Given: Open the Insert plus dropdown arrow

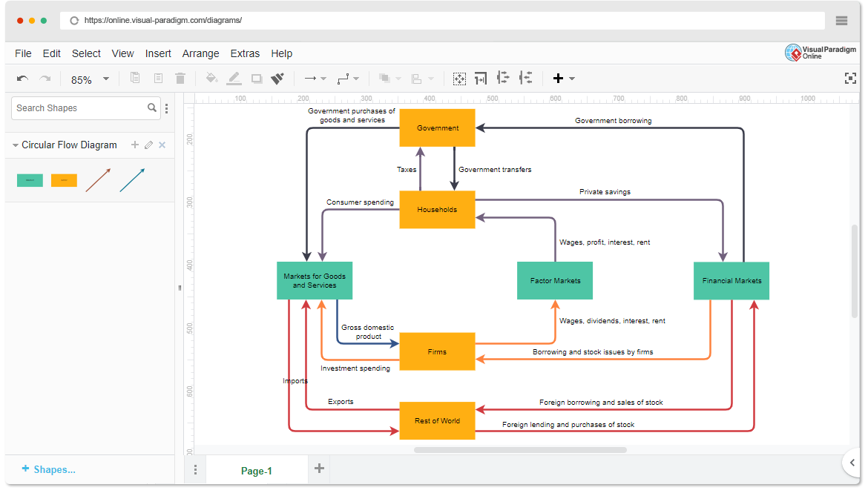Looking at the screenshot, I should coord(572,79).
